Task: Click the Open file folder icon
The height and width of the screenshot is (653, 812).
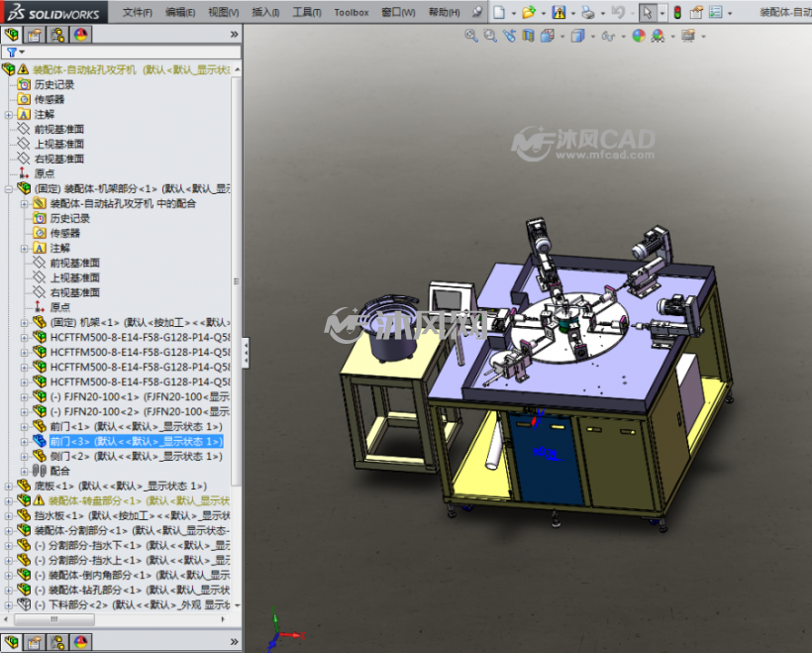Action: [528, 12]
